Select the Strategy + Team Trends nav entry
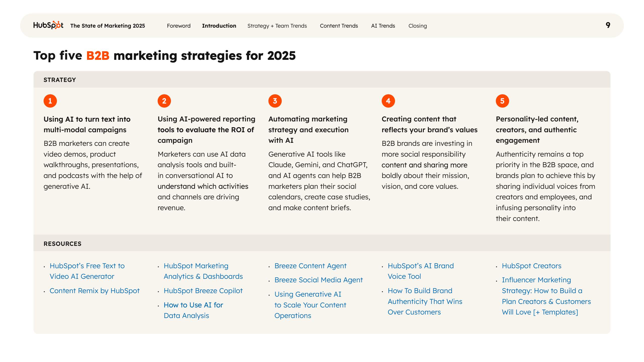 tap(277, 26)
